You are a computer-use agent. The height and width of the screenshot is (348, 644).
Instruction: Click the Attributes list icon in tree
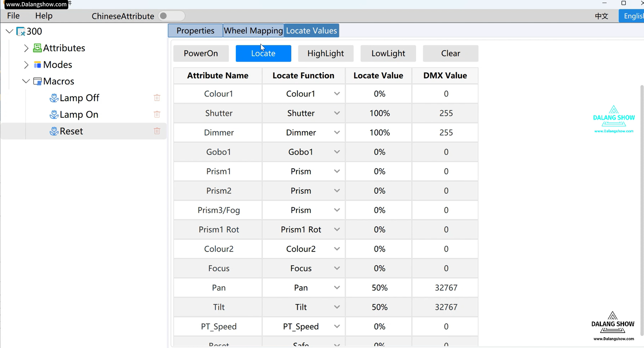point(37,48)
